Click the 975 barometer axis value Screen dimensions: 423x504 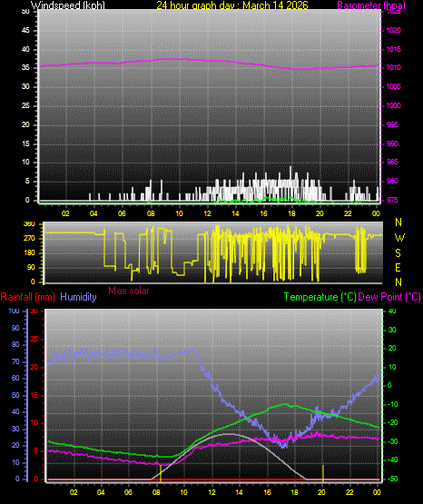[x=392, y=200]
